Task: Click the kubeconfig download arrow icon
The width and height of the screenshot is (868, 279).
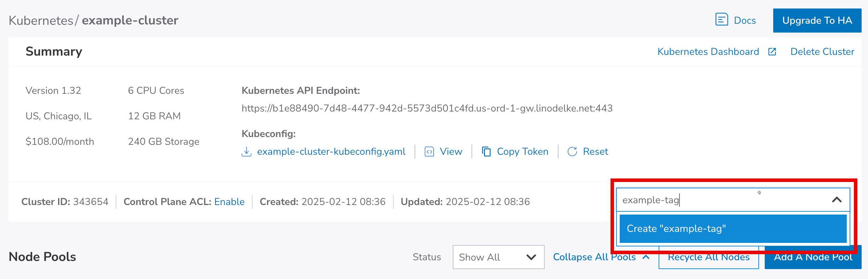Action: coord(246,152)
